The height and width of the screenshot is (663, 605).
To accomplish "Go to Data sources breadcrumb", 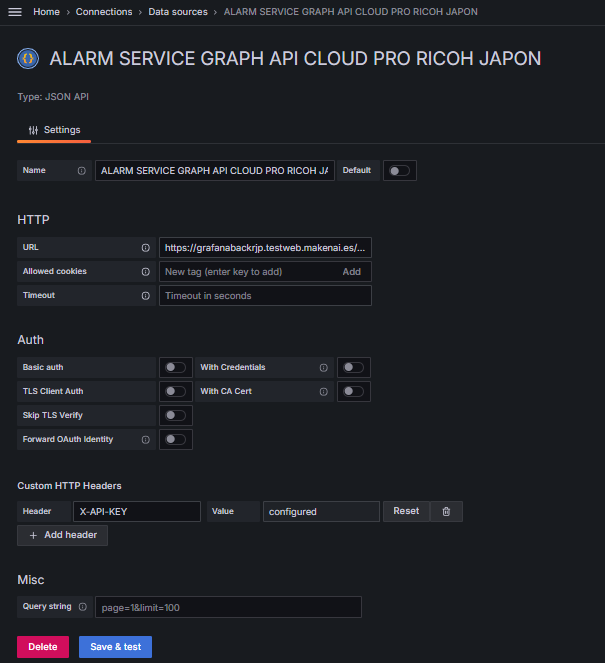I will [179, 11].
